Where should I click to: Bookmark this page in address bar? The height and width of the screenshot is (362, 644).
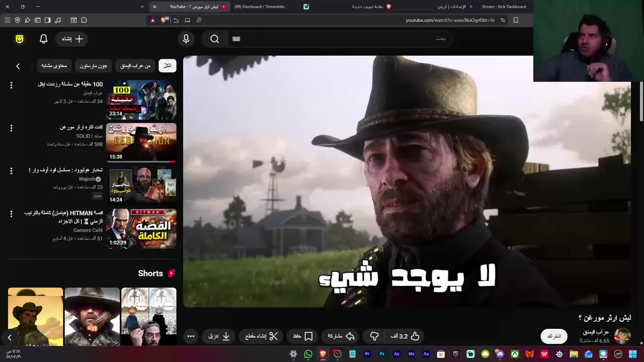coord(516,20)
